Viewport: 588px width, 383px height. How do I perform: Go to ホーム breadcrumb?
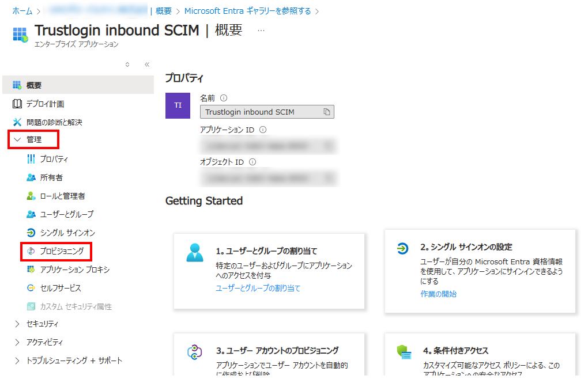point(22,12)
